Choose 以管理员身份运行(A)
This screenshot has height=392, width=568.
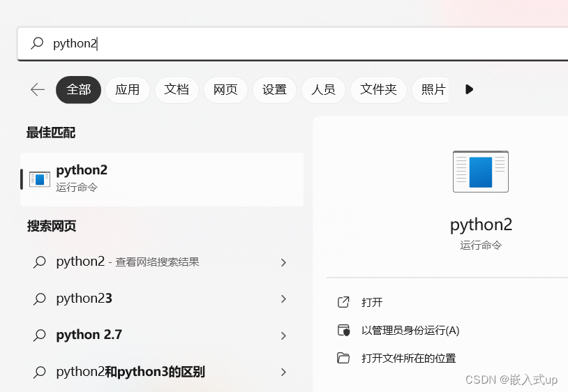410,331
